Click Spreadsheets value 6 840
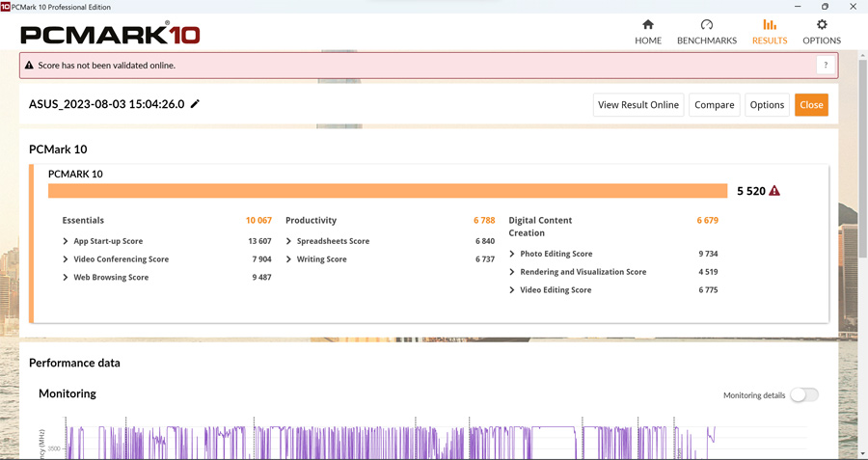Viewport: 868px width, 460px height. 485,241
